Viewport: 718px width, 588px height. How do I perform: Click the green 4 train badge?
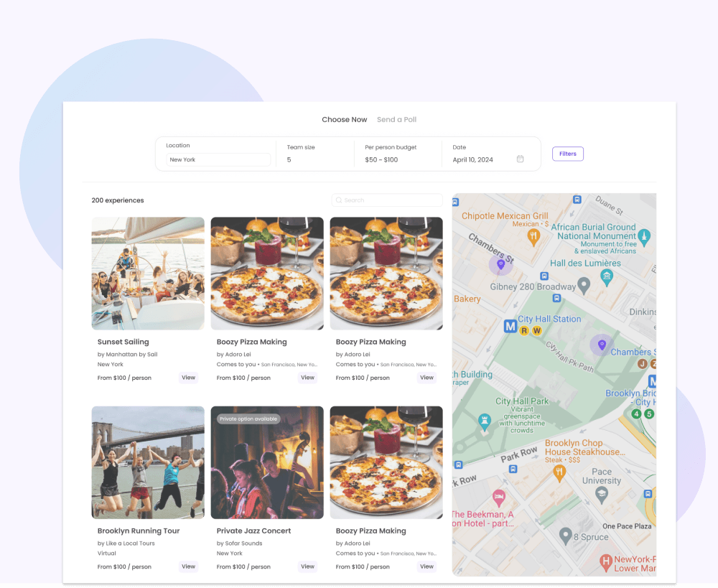(636, 414)
